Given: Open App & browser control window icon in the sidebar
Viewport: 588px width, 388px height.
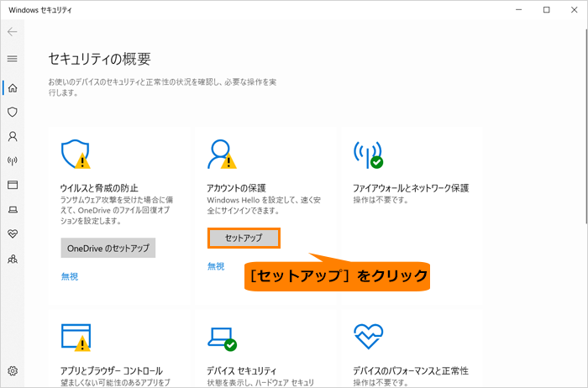Looking at the screenshot, I should pyautogui.click(x=13, y=185).
